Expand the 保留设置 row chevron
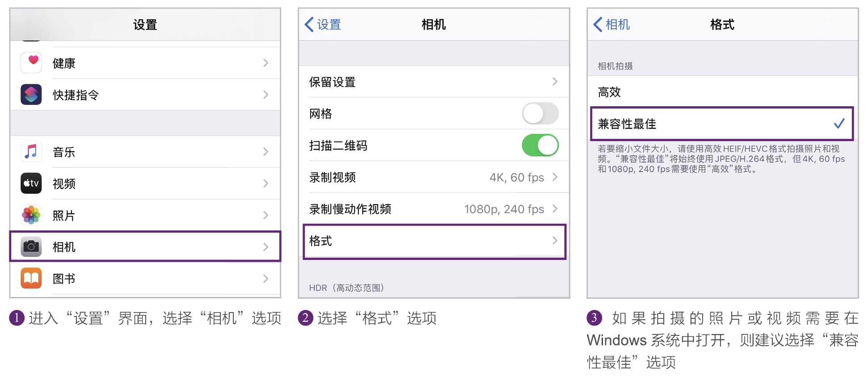Image resolution: width=868 pixels, height=376 pixels. pyautogui.click(x=555, y=82)
